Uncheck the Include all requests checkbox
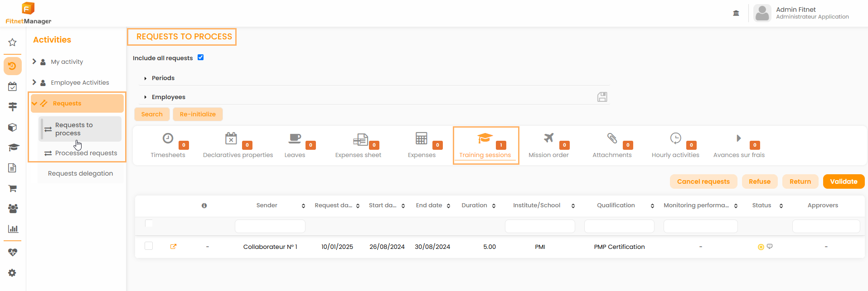868x291 pixels. (x=201, y=57)
